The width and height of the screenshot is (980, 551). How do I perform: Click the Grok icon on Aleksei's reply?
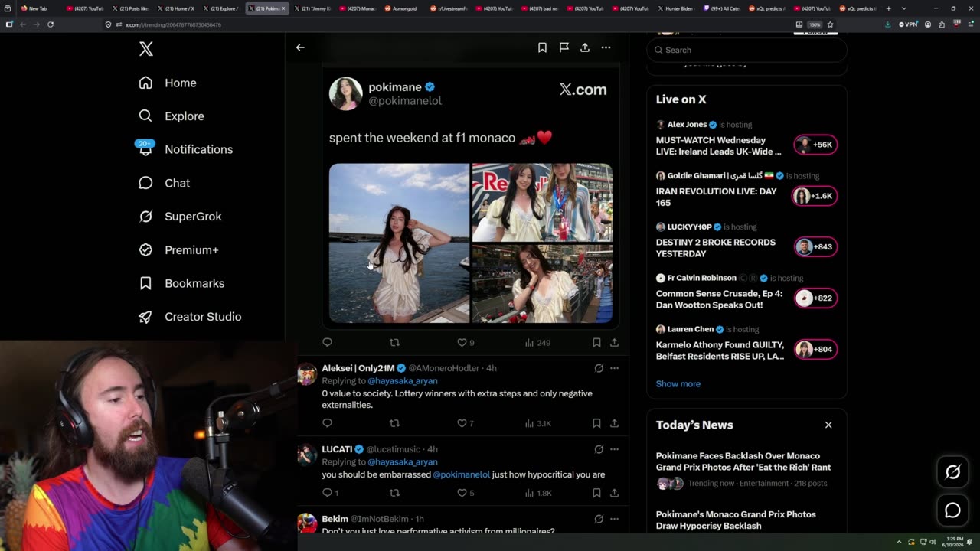pyautogui.click(x=599, y=368)
